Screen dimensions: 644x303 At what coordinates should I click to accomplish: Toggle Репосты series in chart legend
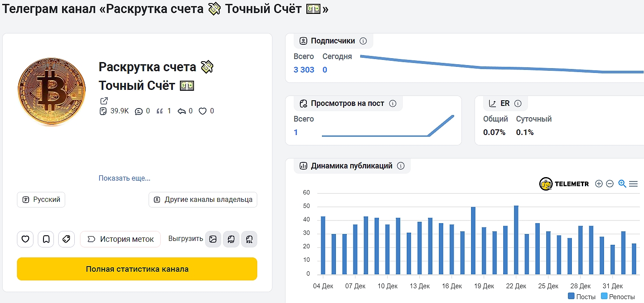coord(618,297)
